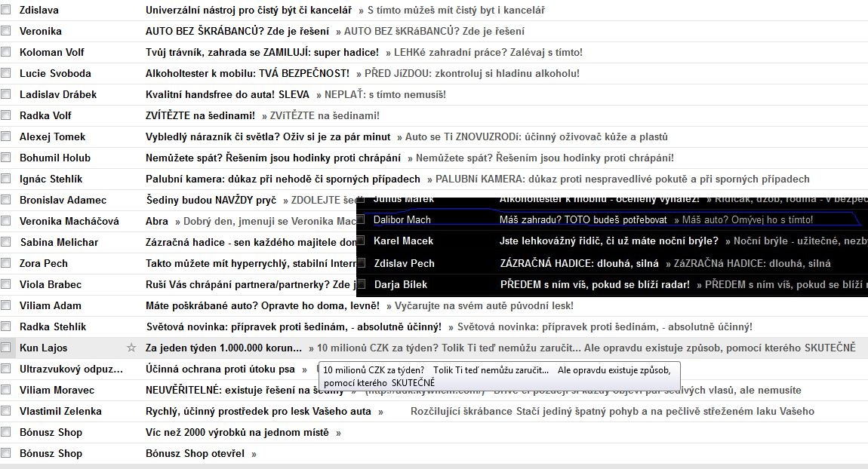Tick the checkbox beside Zdislava's email
Viewport: 868px width, 469px height.
pyautogui.click(x=5, y=10)
